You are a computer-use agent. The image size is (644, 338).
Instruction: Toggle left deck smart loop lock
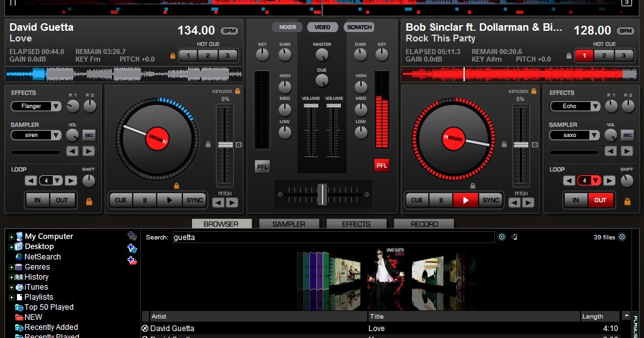89,202
